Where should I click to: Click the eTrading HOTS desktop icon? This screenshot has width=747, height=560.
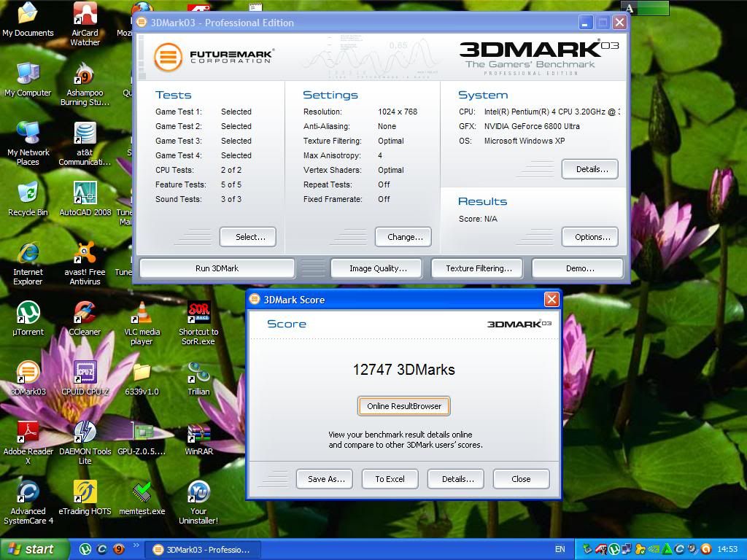85,498
